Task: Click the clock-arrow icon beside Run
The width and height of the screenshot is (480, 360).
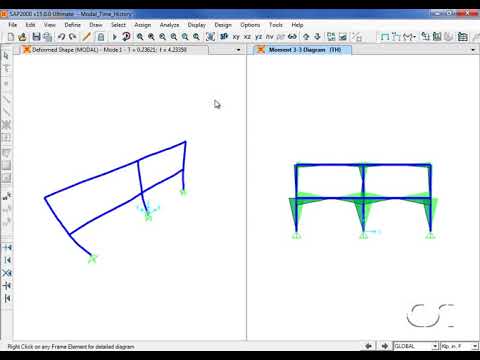Action: coord(126,37)
